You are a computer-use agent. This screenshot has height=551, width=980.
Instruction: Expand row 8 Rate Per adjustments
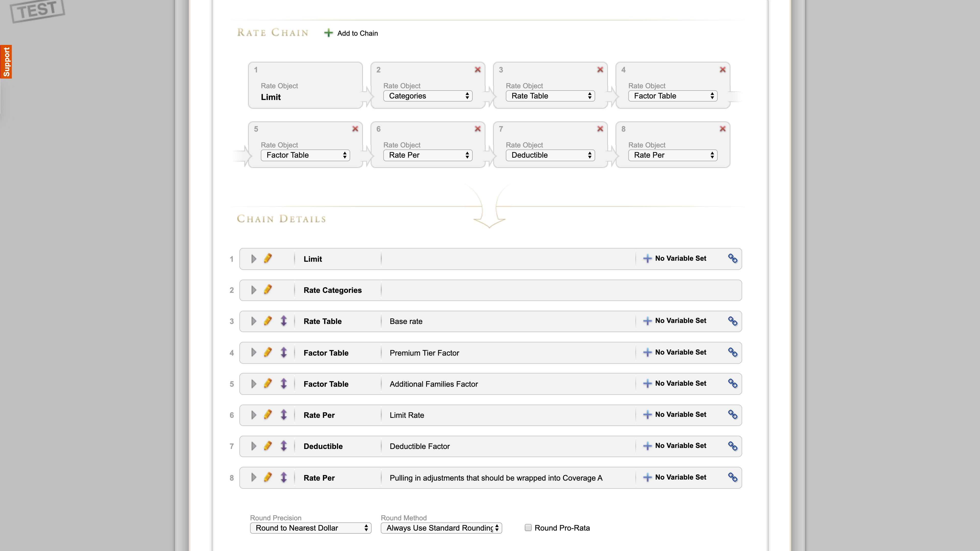(254, 478)
